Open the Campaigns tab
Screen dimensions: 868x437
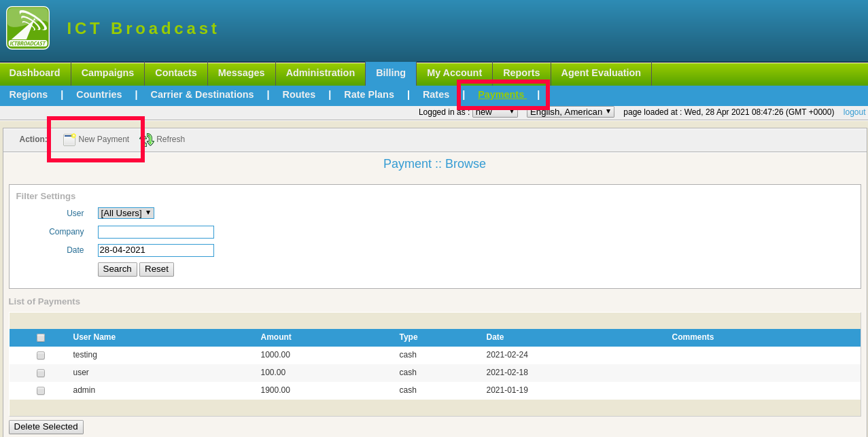click(x=107, y=73)
